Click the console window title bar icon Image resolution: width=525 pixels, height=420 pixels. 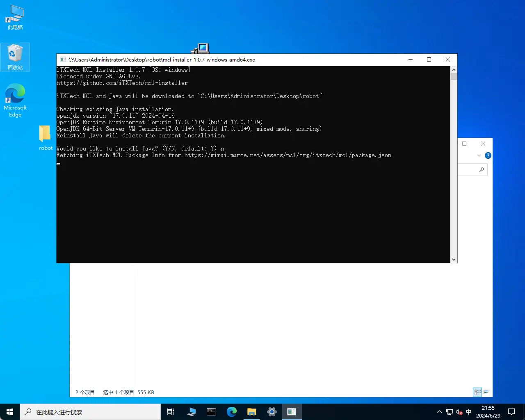tap(63, 59)
